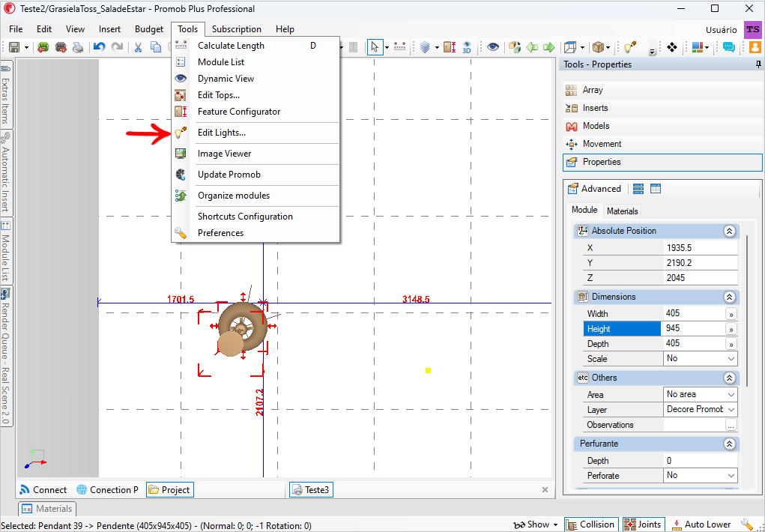Open the File menu
The image size is (765, 532).
[16, 29]
